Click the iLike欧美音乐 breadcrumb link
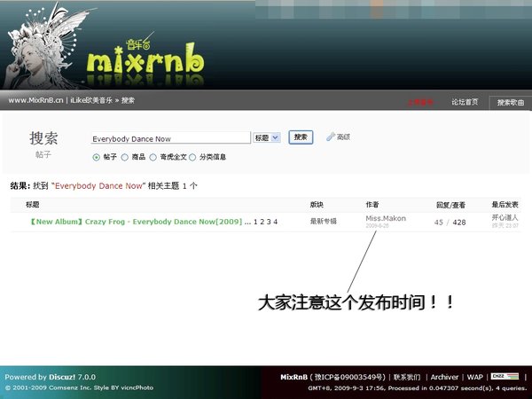 point(91,100)
